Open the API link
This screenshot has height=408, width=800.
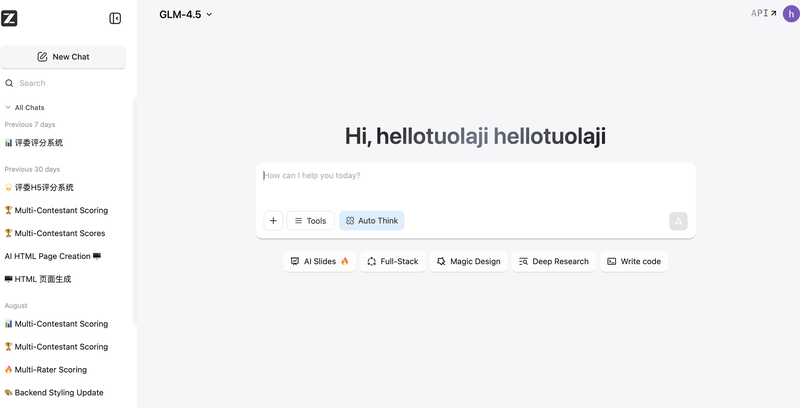pos(763,13)
